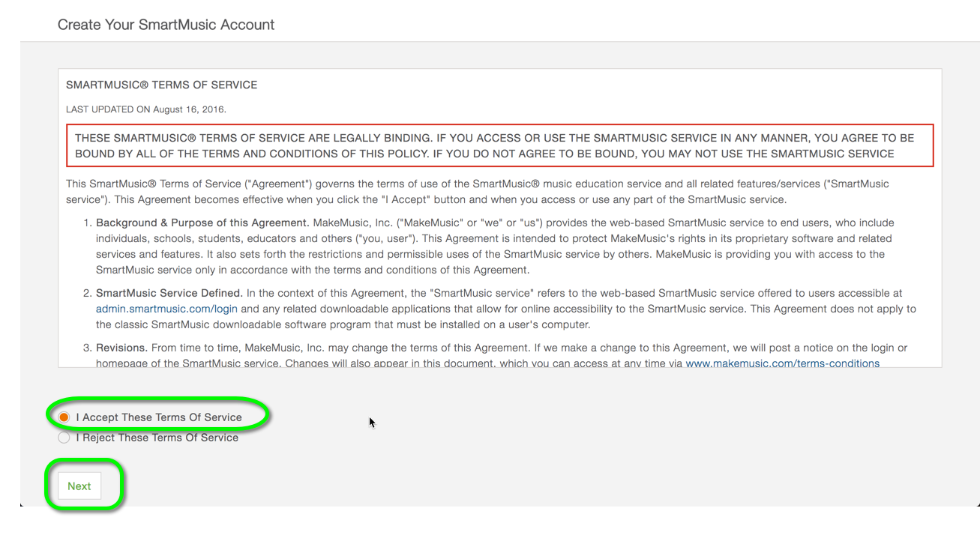Click list number 1 in the terms
This screenshot has width=980, height=535.
click(86, 223)
